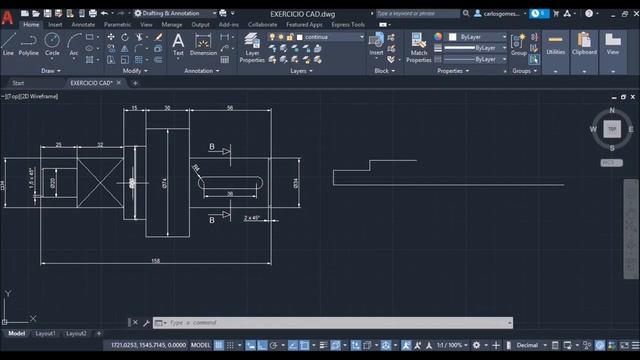Toggle snap mode in status bar
Screen dimensions: 640x360
(231, 345)
